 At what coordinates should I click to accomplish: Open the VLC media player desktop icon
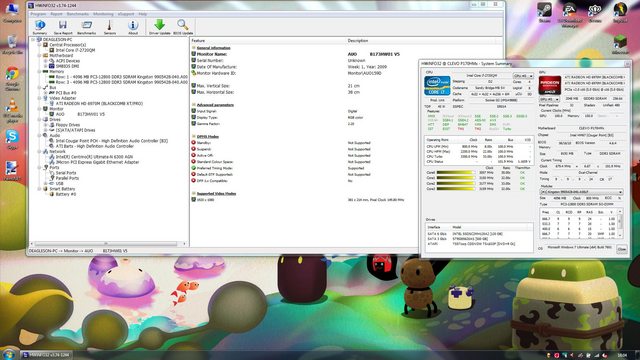(x=12, y=106)
